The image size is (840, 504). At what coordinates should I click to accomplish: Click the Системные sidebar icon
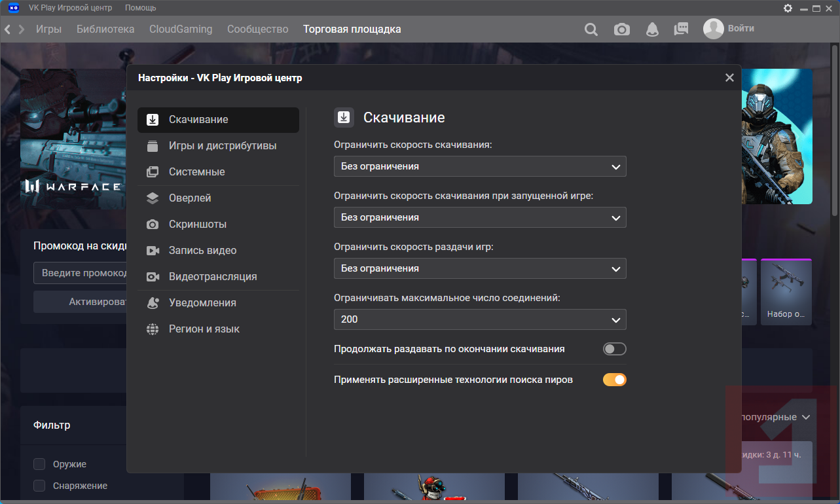click(153, 172)
